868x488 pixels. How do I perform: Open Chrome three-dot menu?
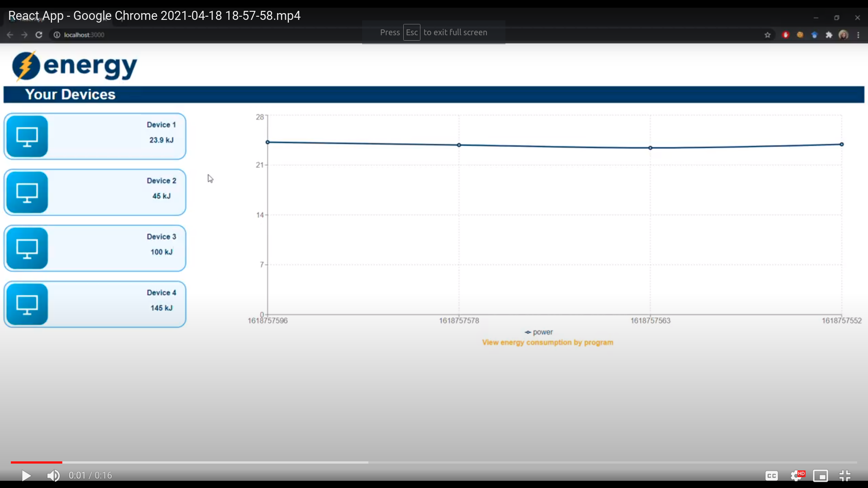click(859, 35)
